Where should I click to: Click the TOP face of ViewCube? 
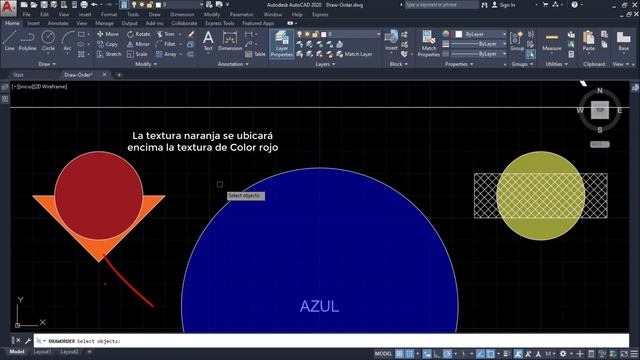coord(600,110)
